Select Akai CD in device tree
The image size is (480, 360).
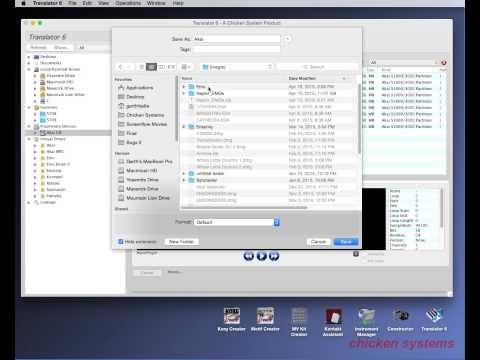click(x=54, y=133)
